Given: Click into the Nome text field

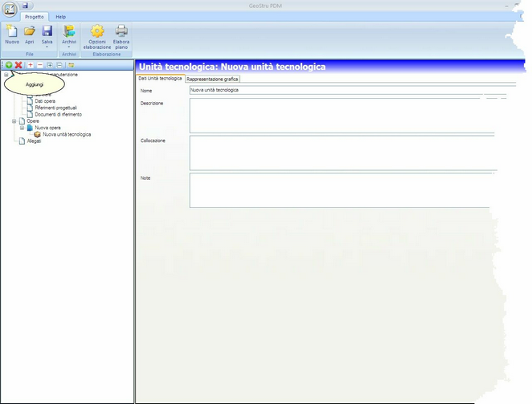Looking at the screenshot, I should pyautogui.click(x=348, y=90).
